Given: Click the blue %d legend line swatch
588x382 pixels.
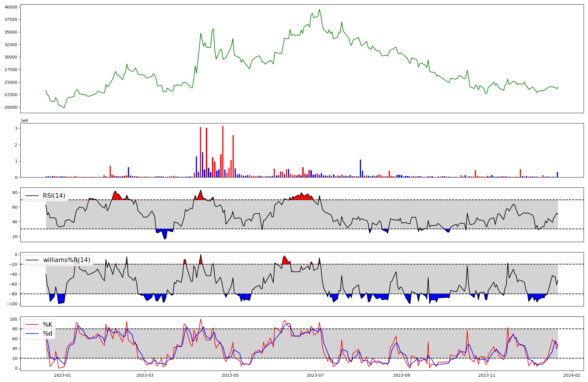Looking at the screenshot, I should [32, 334].
